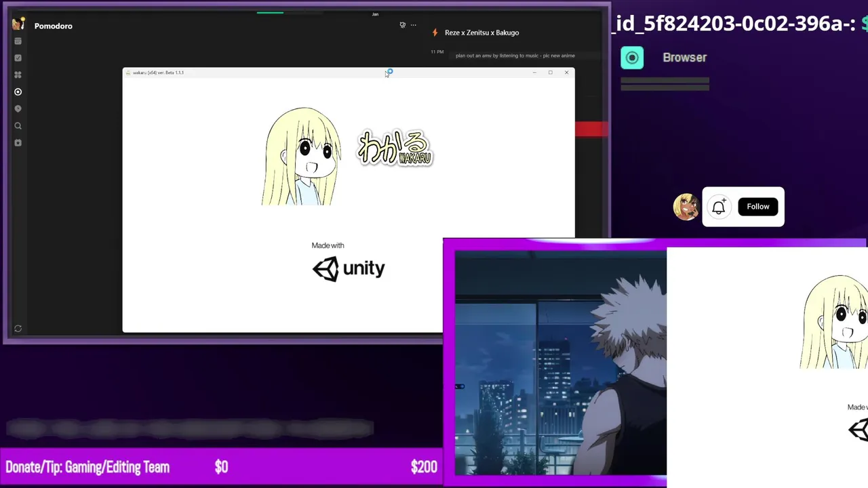Screen dimensions: 868x488
Task: Click the focus statistics icon beside the ellipsis
Action: 402,25
